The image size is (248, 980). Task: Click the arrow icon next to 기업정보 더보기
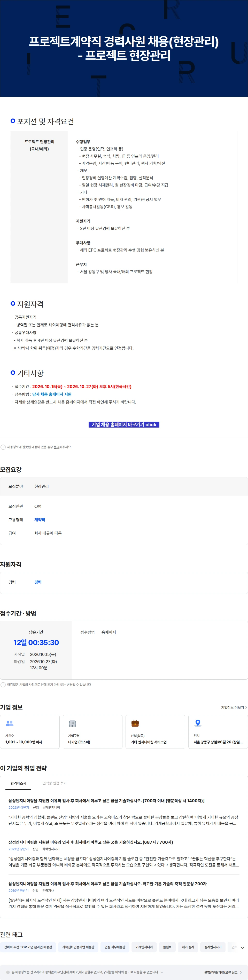tap(246, 708)
